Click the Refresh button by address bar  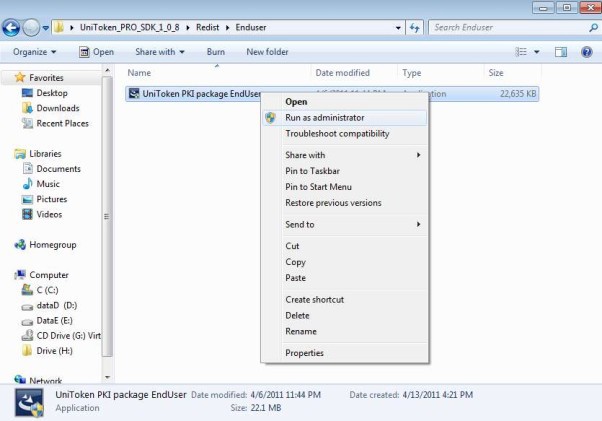point(414,28)
